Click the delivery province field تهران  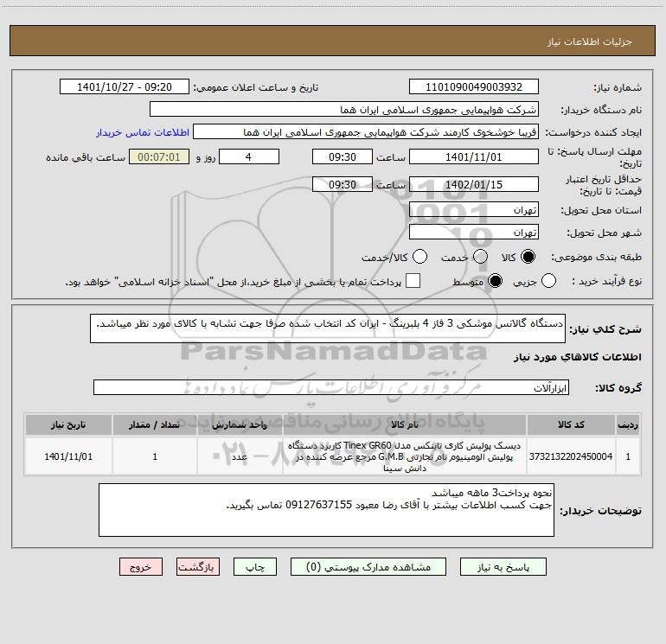click(474, 209)
